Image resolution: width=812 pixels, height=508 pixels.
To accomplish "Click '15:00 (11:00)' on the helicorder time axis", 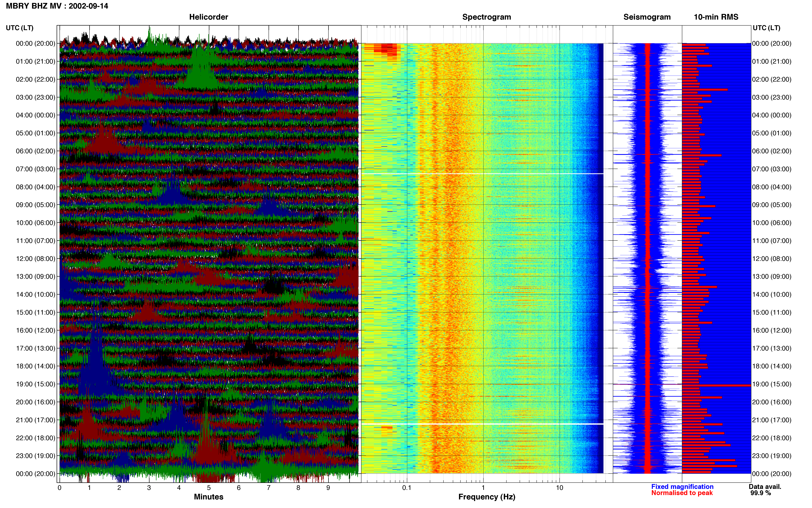I will [x=36, y=313].
